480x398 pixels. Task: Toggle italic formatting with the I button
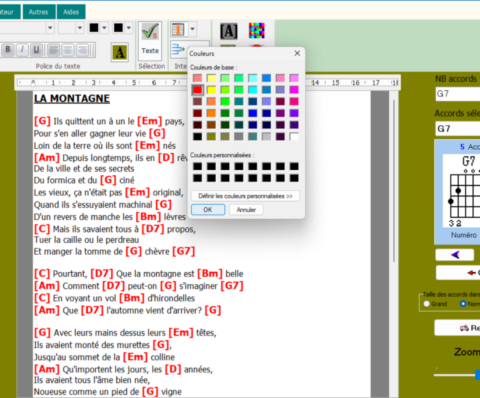[x=22, y=50]
